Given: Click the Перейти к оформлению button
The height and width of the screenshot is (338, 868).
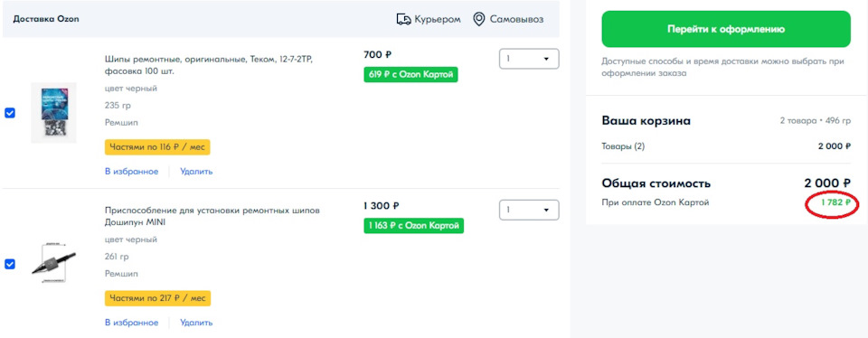Looking at the screenshot, I should click(726, 29).
